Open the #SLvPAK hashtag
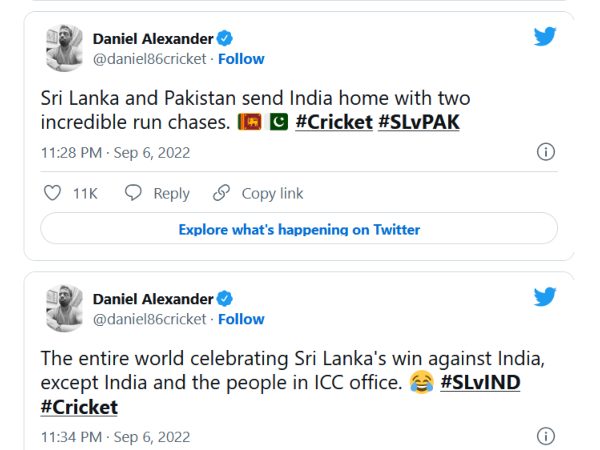 417,123
